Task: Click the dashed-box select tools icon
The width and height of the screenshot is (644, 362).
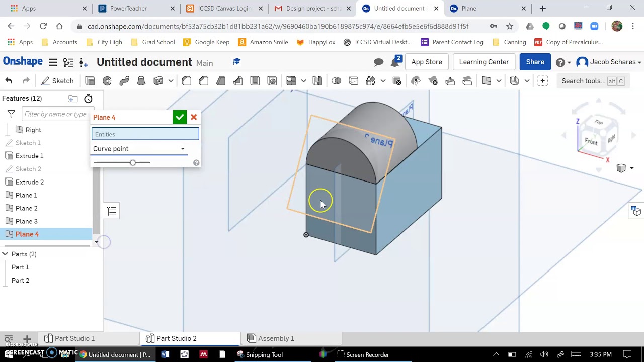Action: click(x=542, y=81)
